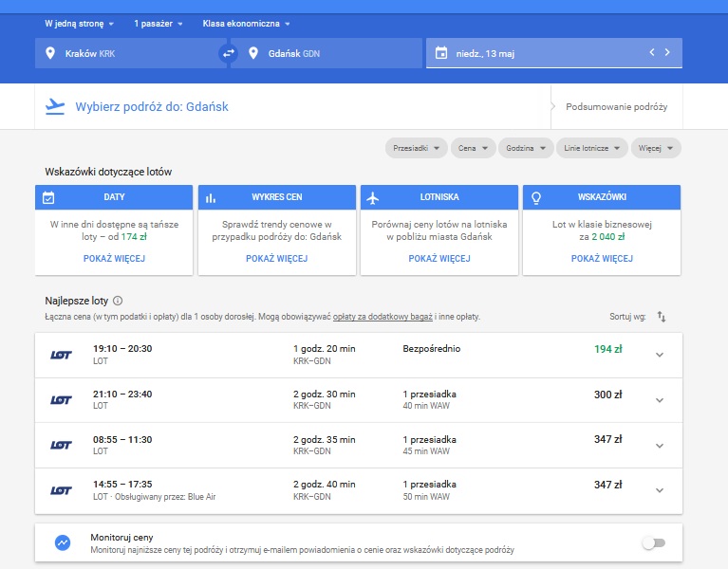
Task: Click 347 zł price of 08:55 flight
Action: [x=607, y=439]
